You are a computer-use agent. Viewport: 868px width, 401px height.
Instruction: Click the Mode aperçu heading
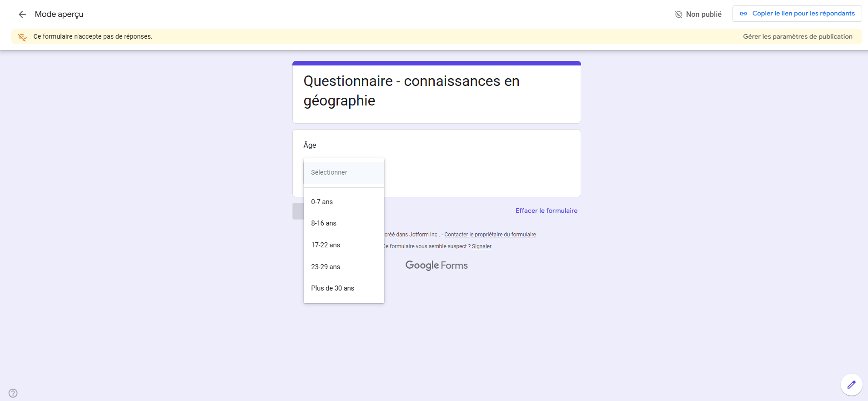point(59,14)
